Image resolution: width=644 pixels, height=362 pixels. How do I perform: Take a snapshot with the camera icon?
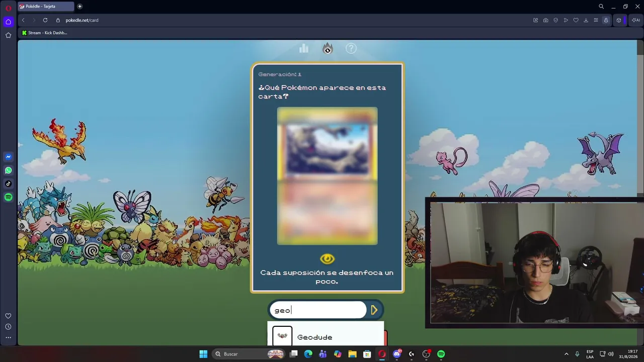[546, 20]
